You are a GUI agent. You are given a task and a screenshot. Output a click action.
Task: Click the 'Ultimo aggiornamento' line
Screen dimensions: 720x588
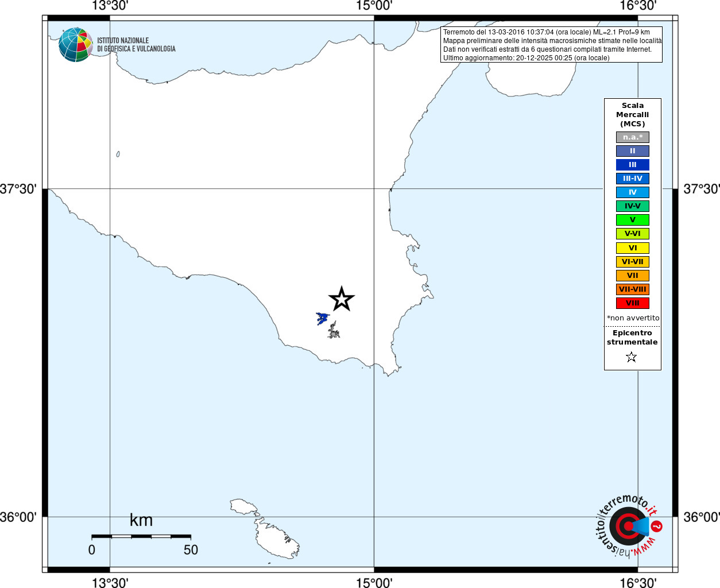526,58
